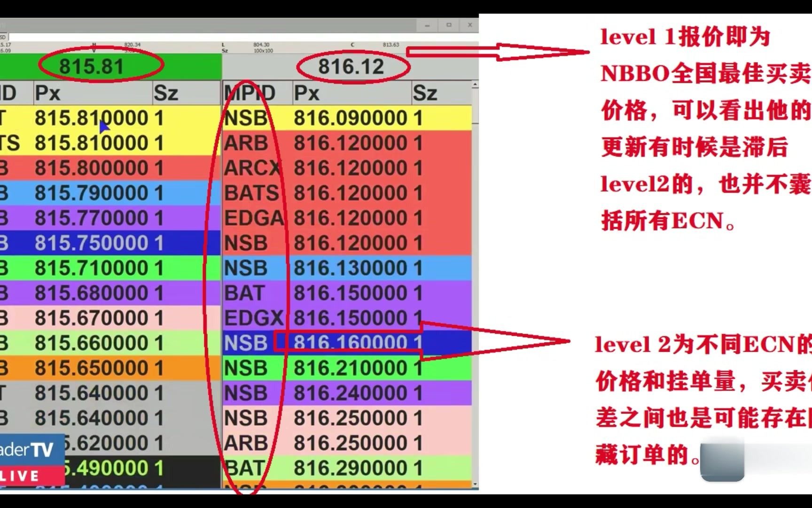Select the ask price 816.090000

coord(351,118)
